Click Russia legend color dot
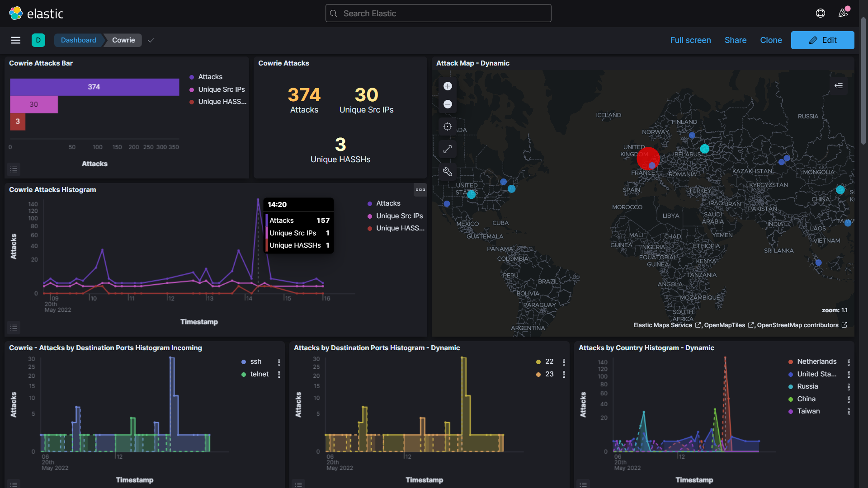Viewport: 868px width, 488px height. tap(791, 387)
